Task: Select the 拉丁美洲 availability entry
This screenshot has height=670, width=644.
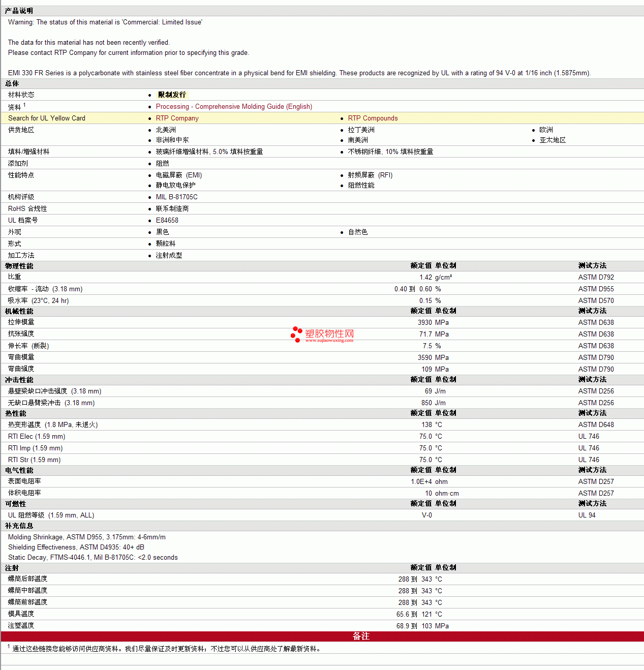Action: (361, 130)
